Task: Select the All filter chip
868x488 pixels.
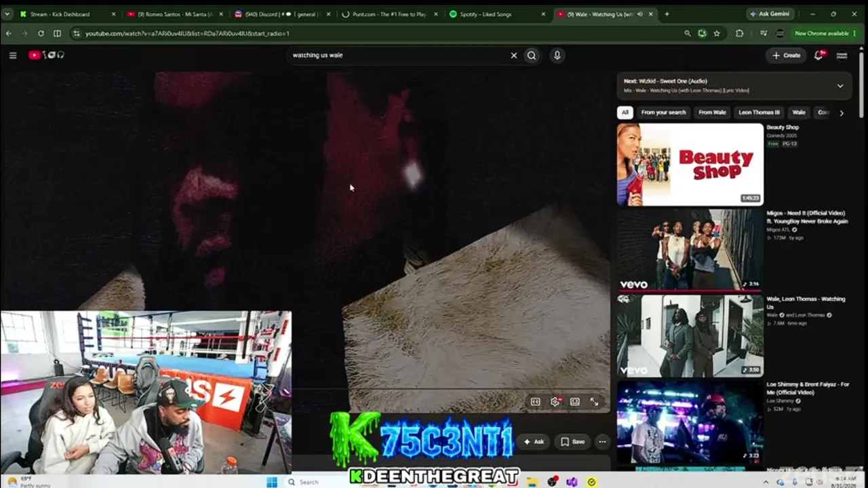Action: (625, 113)
